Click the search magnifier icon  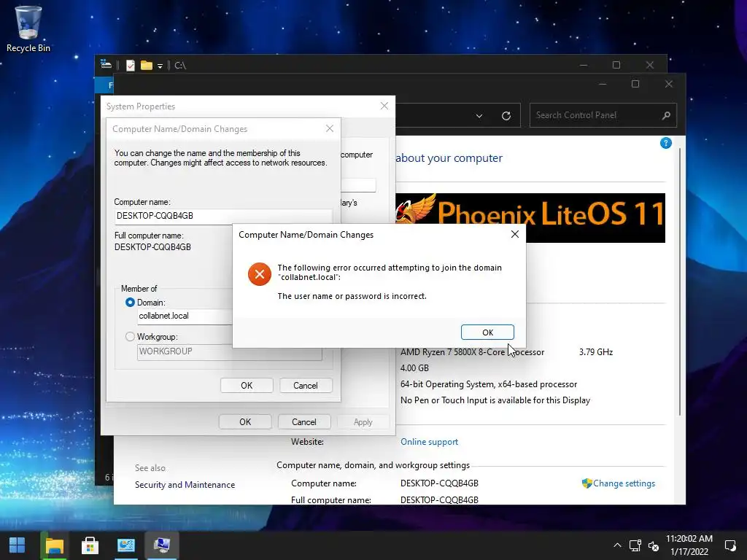666,115
